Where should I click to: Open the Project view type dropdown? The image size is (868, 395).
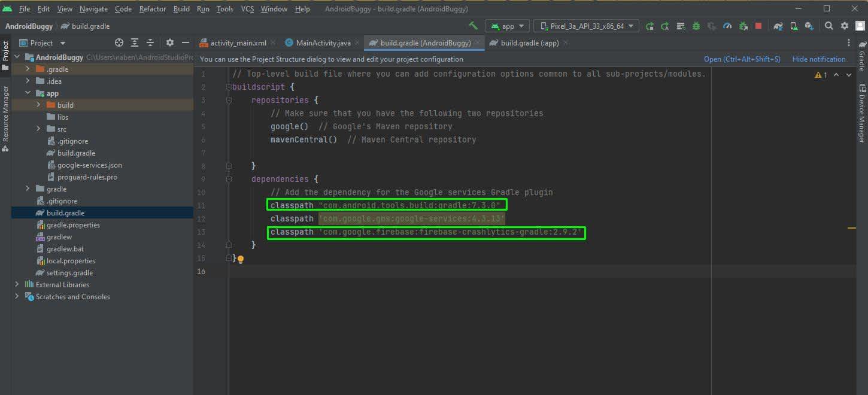pos(43,42)
